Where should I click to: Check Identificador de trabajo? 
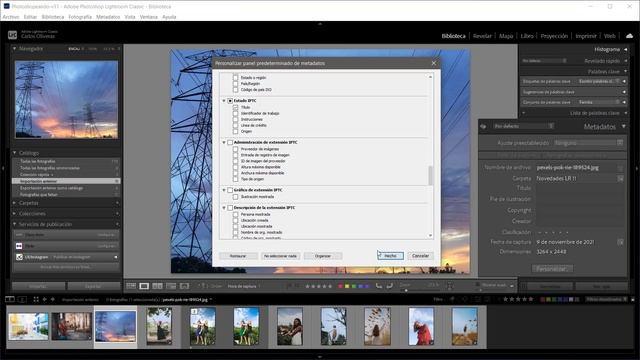click(x=236, y=113)
